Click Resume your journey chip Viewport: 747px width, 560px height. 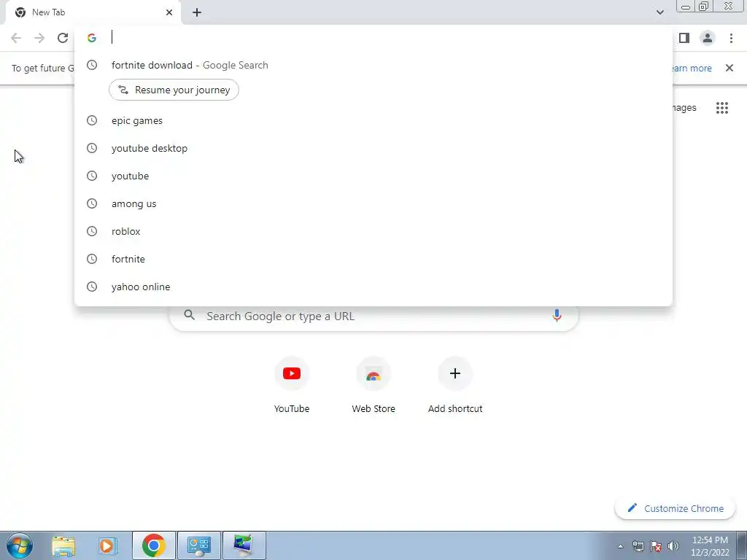pos(174,90)
